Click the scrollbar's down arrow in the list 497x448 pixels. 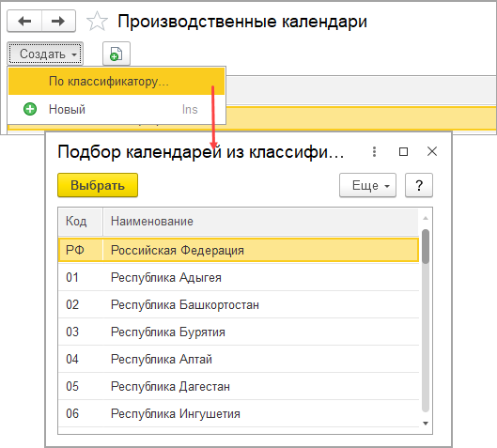pos(426,424)
